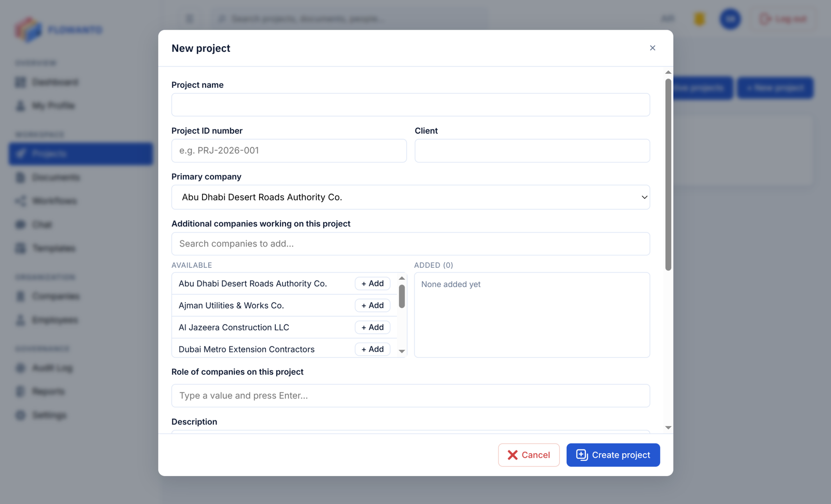Close the New project dialog
This screenshot has width=831, height=504.
(x=652, y=48)
